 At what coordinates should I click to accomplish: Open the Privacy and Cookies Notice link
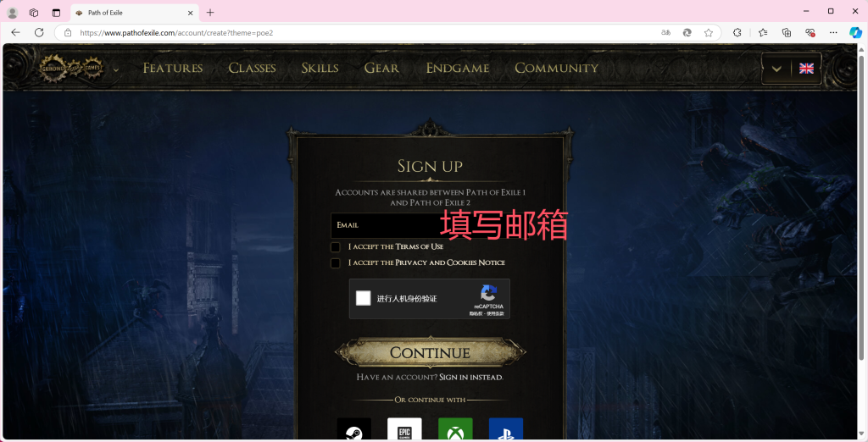click(450, 262)
